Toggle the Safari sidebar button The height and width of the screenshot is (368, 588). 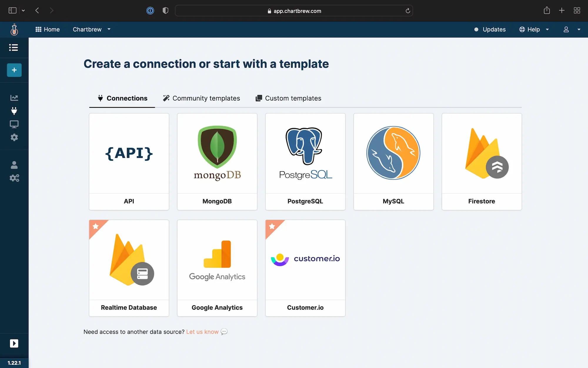[x=12, y=11]
